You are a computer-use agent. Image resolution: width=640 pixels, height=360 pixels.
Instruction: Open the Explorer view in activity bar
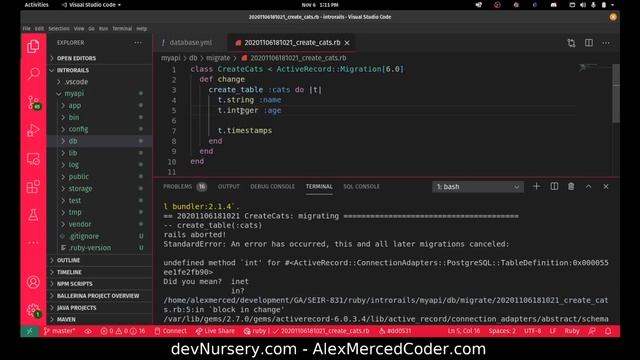click(x=33, y=47)
